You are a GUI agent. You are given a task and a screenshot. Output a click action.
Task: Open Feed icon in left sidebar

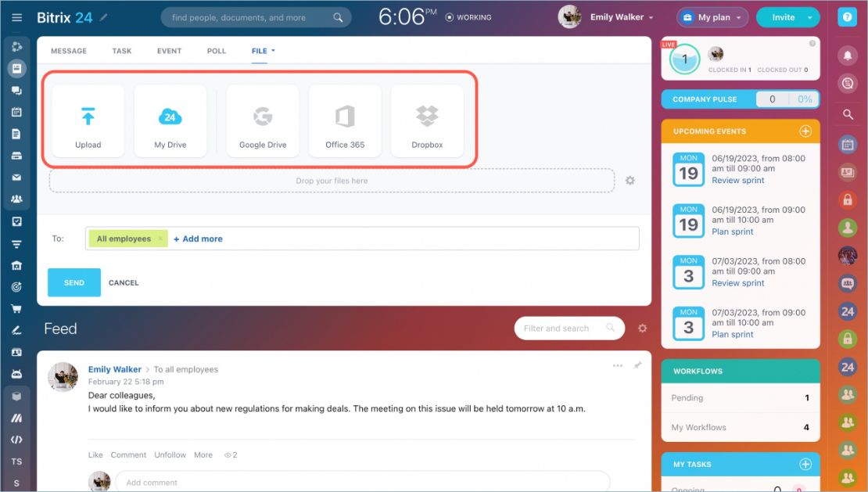(16, 69)
